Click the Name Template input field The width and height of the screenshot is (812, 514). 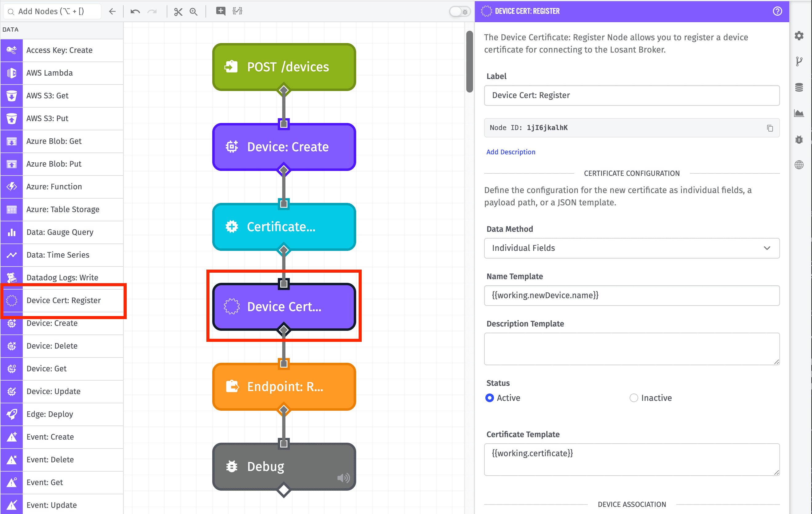click(x=631, y=296)
